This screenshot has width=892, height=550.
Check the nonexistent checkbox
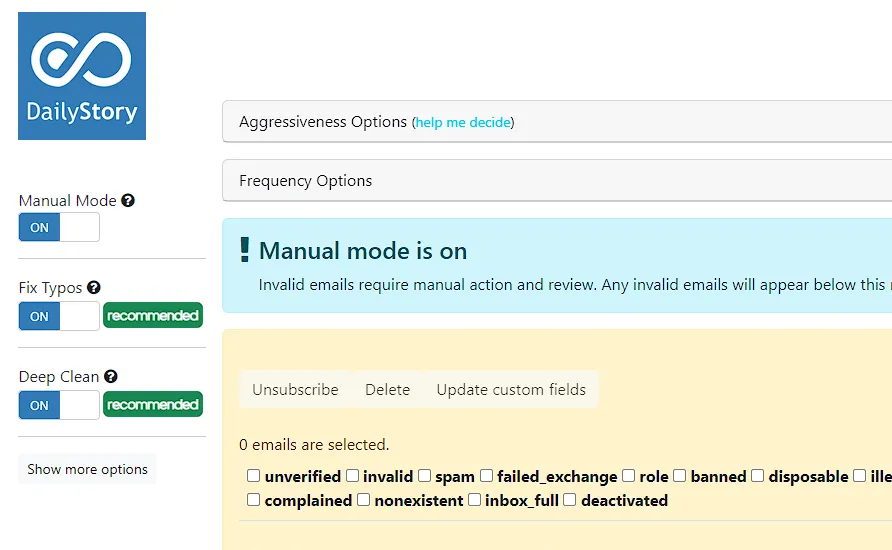click(364, 500)
